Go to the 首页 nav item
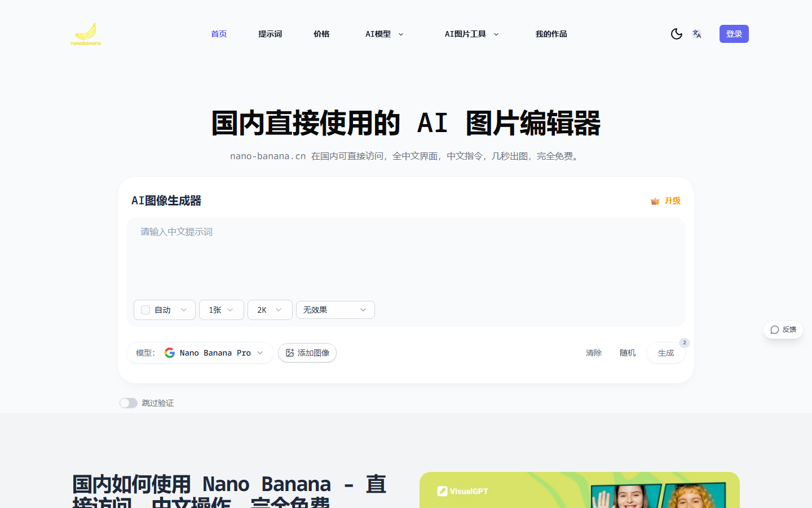This screenshot has width=812, height=508. [x=219, y=34]
